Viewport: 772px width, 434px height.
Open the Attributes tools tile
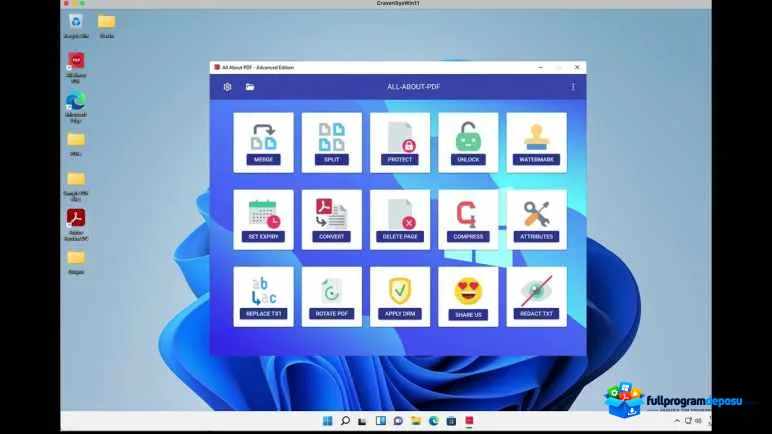point(536,220)
